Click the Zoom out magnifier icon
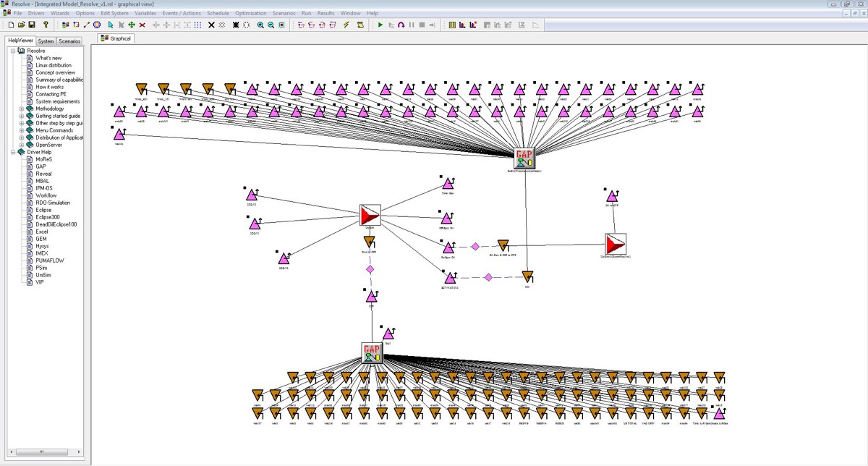This screenshot has height=466, width=868. tap(271, 25)
